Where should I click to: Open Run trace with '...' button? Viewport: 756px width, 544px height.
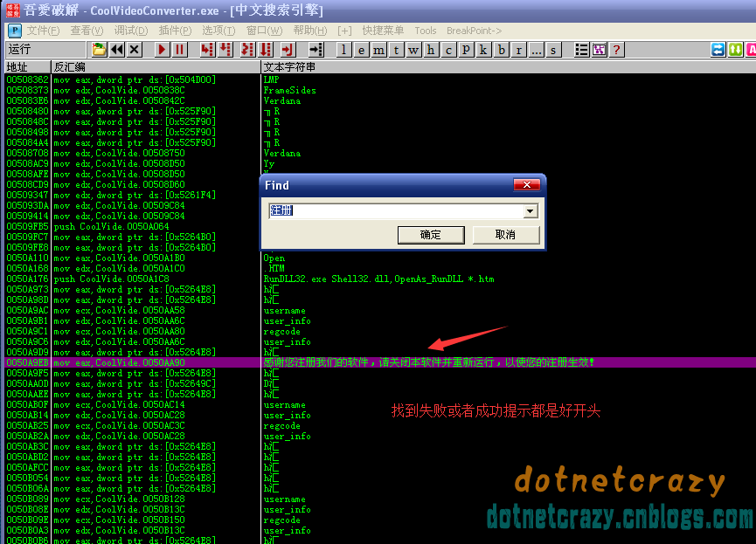[536, 50]
